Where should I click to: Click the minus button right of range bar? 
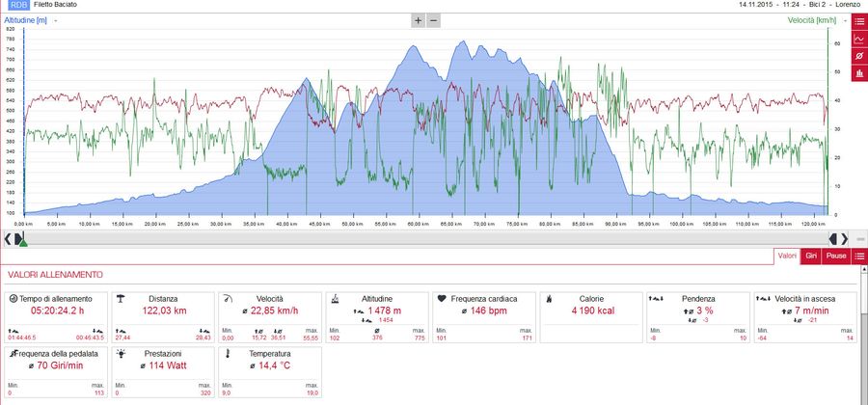(x=860, y=238)
